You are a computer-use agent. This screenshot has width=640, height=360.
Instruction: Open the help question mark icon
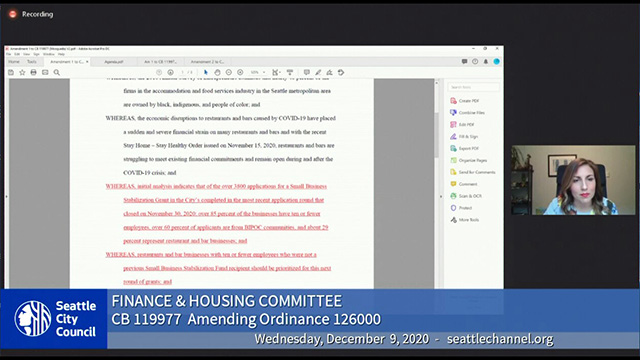tap(475, 62)
